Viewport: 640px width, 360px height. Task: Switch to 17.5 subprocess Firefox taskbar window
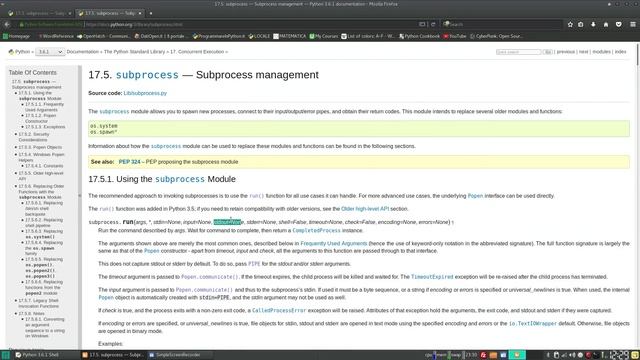[113, 355]
